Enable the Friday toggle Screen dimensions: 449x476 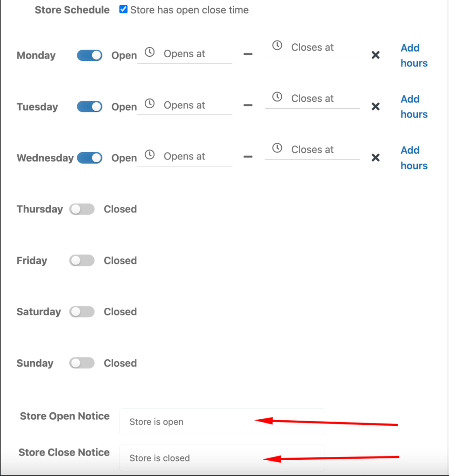(82, 260)
